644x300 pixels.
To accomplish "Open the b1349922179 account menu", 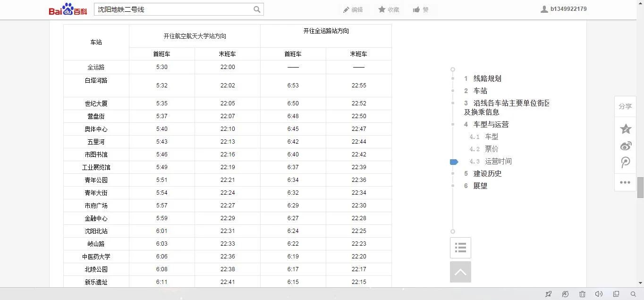I will pos(563,8).
